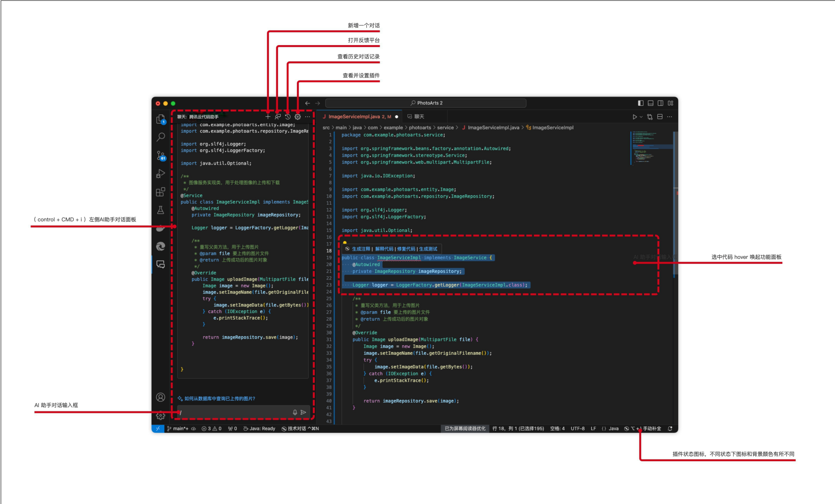Image resolution: width=835 pixels, height=504 pixels.
Task: Click inside the AI chat input box
Action: [222, 412]
